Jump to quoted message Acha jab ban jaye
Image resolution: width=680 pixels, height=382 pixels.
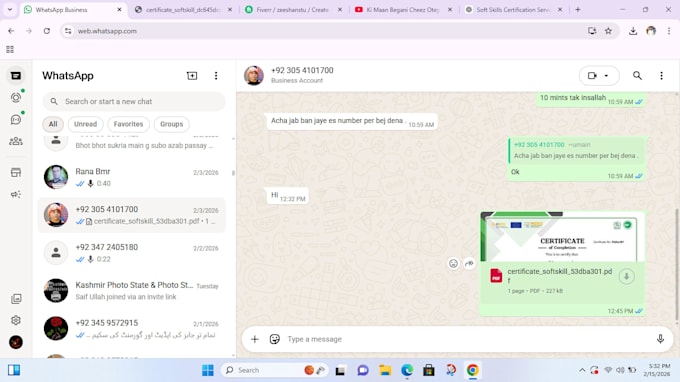pyautogui.click(x=577, y=150)
